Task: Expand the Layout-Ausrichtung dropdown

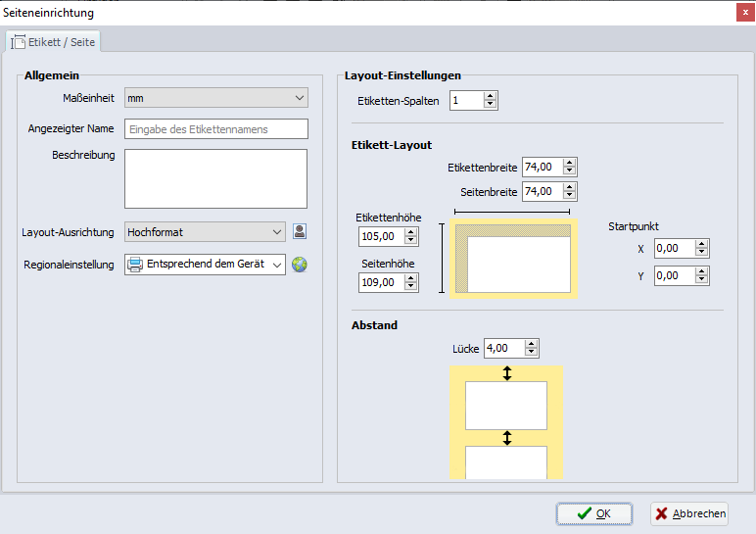Action: (x=276, y=232)
